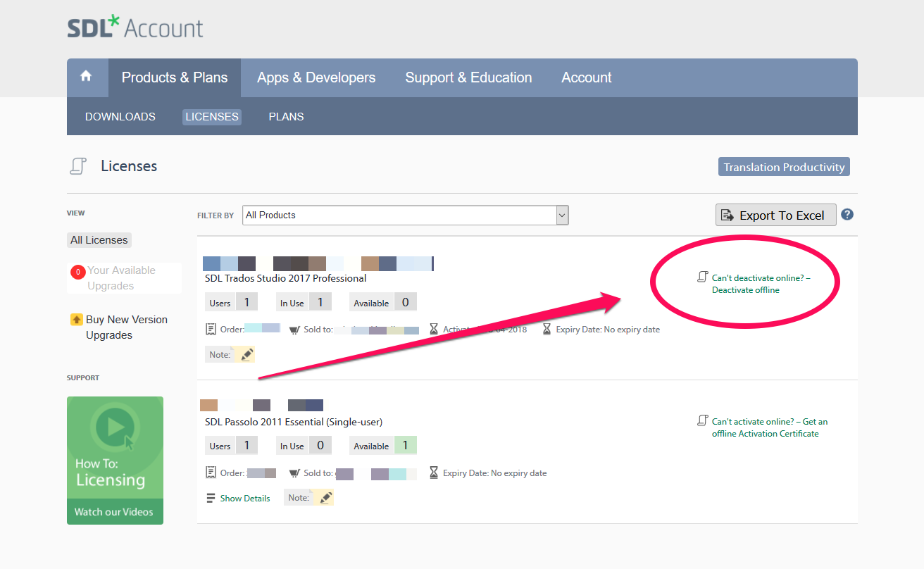Click the Show Details list icon
The height and width of the screenshot is (569, 924).
coord(211,499)
